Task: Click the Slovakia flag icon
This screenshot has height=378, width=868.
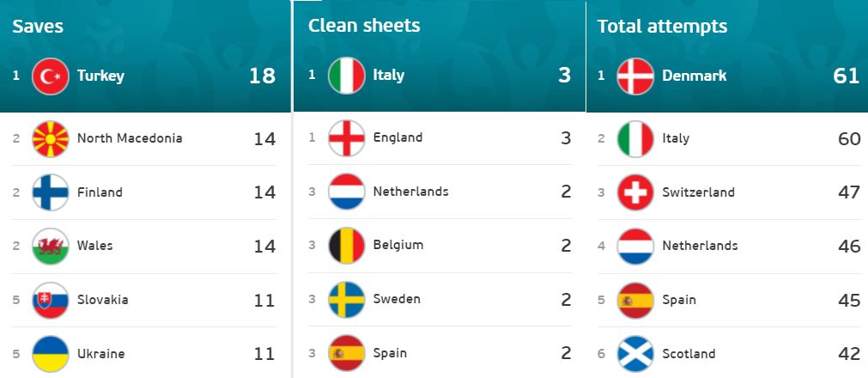Action: point(51,301)
